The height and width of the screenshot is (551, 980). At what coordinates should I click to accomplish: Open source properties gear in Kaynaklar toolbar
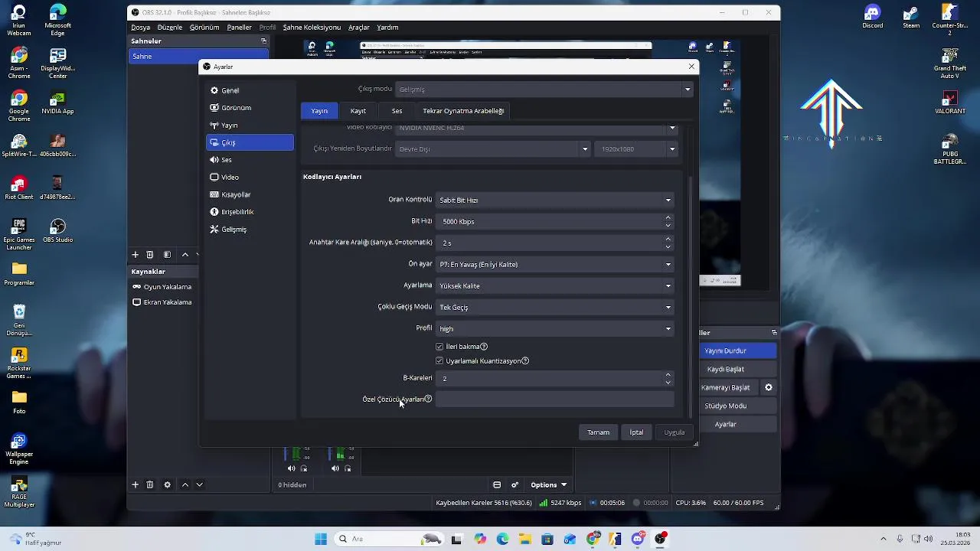(x=167, y=484)
